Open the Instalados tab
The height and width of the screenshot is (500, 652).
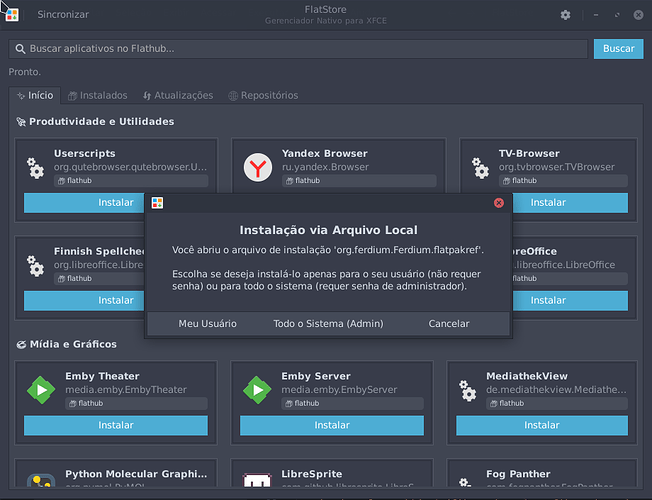click(98, 95)
